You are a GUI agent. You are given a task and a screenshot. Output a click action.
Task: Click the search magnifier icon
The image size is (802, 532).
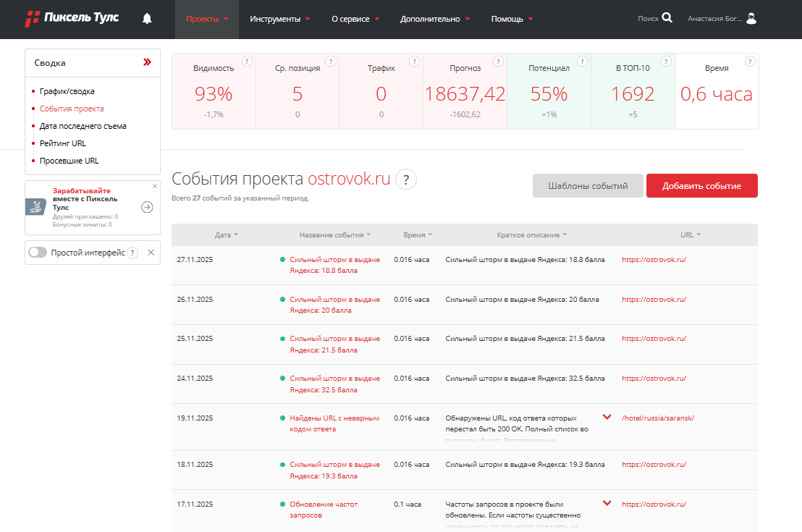pos(667,19)
